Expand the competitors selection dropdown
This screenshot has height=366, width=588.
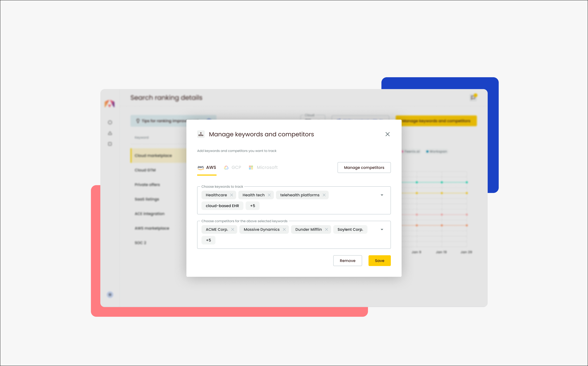[382, 229]
